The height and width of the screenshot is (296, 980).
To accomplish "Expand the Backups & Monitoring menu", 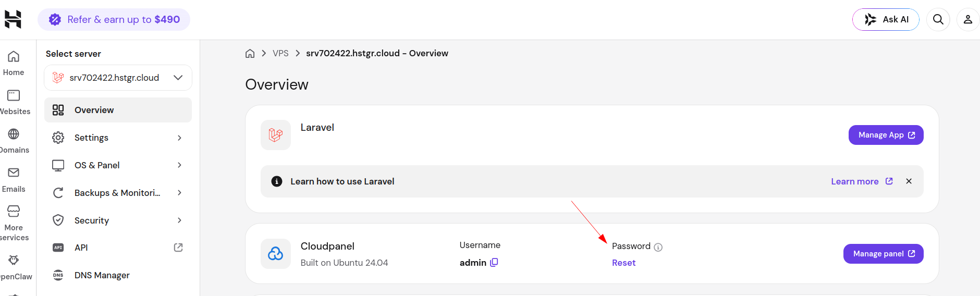I will click(x=118, y=193).
